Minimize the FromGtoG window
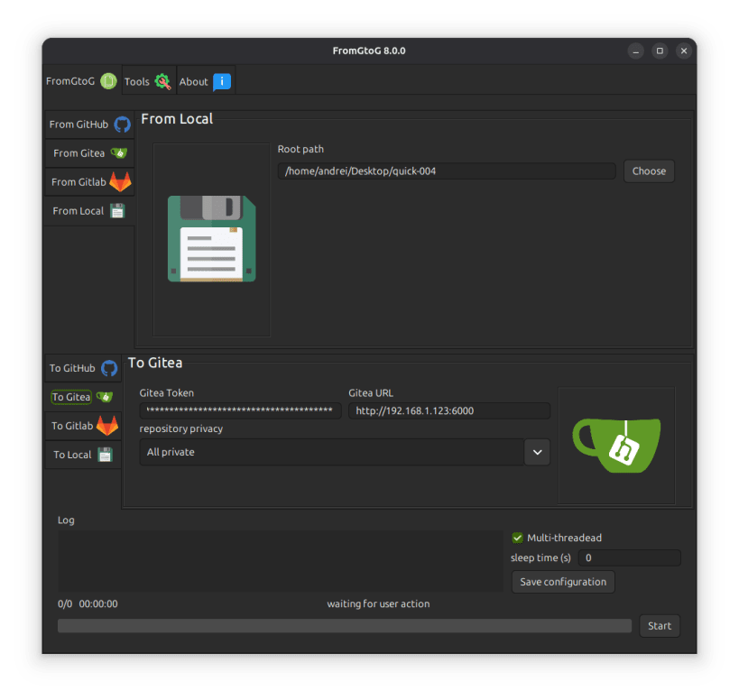This screenshot has width=739, height=700. click(x=636, y=51)
